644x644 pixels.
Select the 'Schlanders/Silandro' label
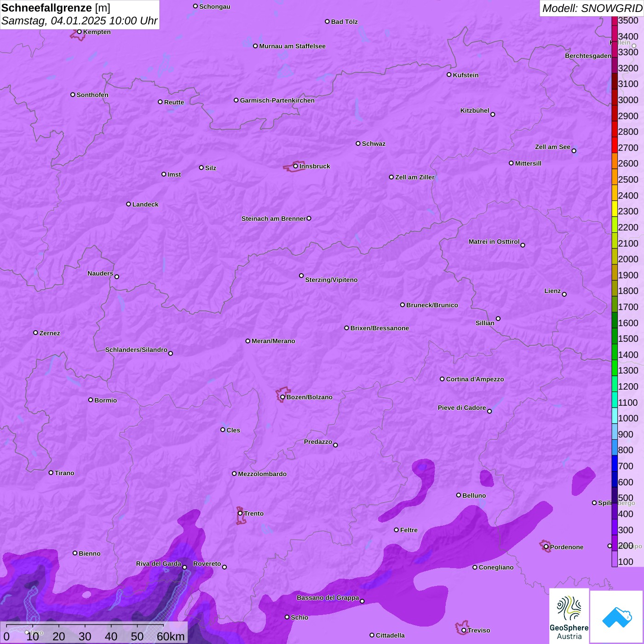136,350
